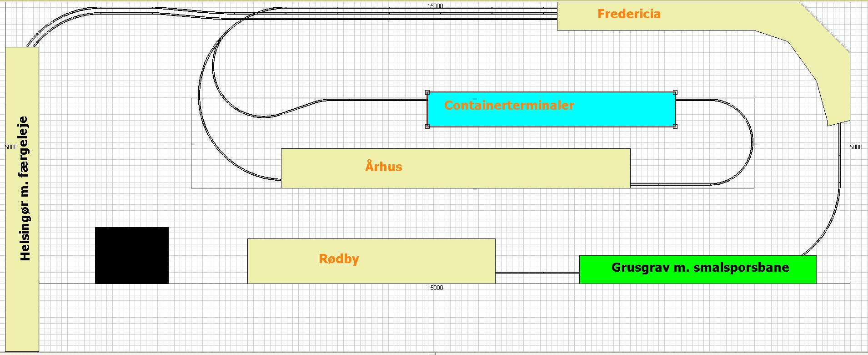Select the cyan Containerterminaler block
The image size is (868, 355).
point(551,109)
